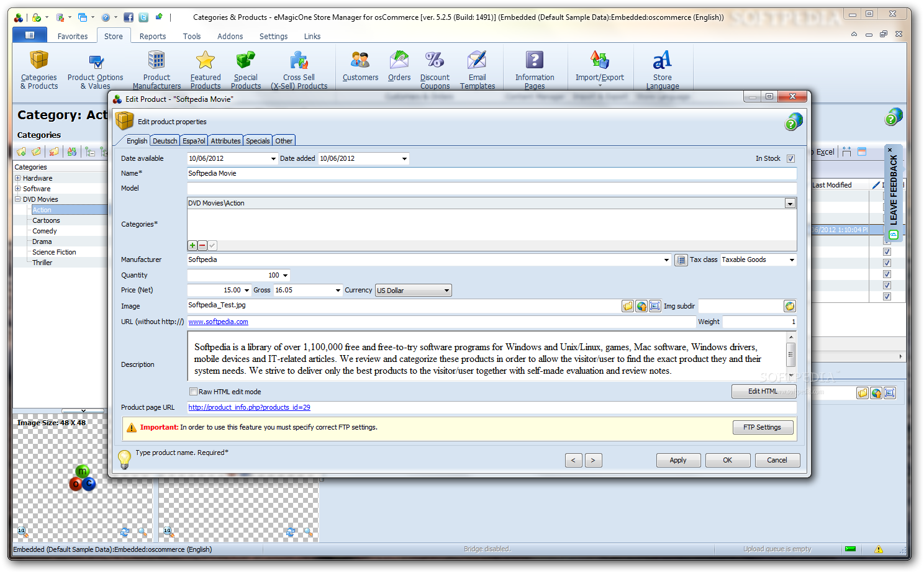Image resolution: width=924 pixels, height=573 pixels.
Task: Open Special Products in the ribbon
Action: click(246, 70)
